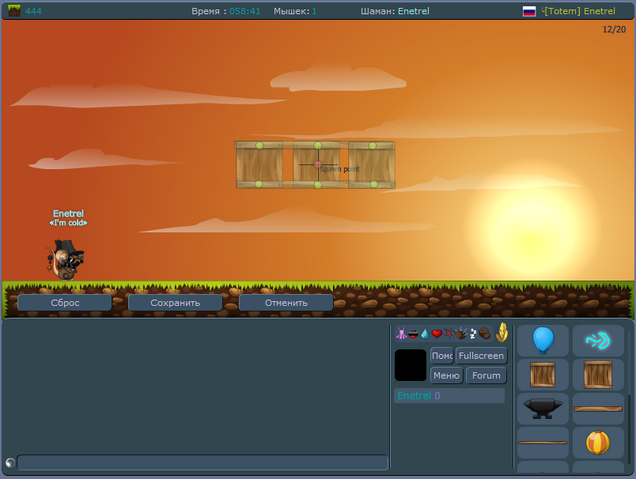The height and width of the screenshot is (479, 636).
Task: Click the 058:41 time counter
Action: click(245, 11)
